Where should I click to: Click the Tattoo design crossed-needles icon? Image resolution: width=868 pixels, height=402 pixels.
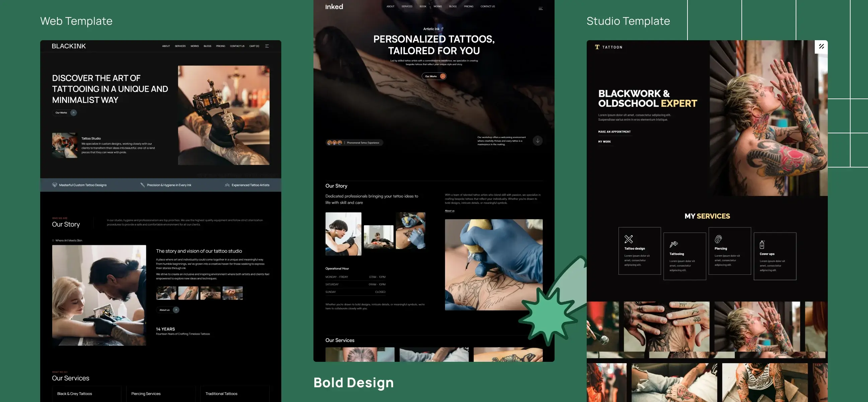coord(629,239)
